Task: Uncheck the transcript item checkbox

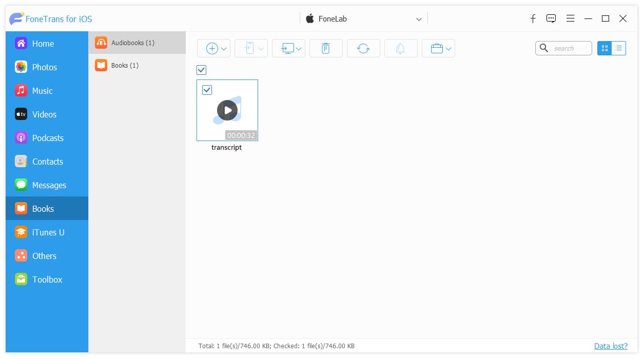Action: 207,90
